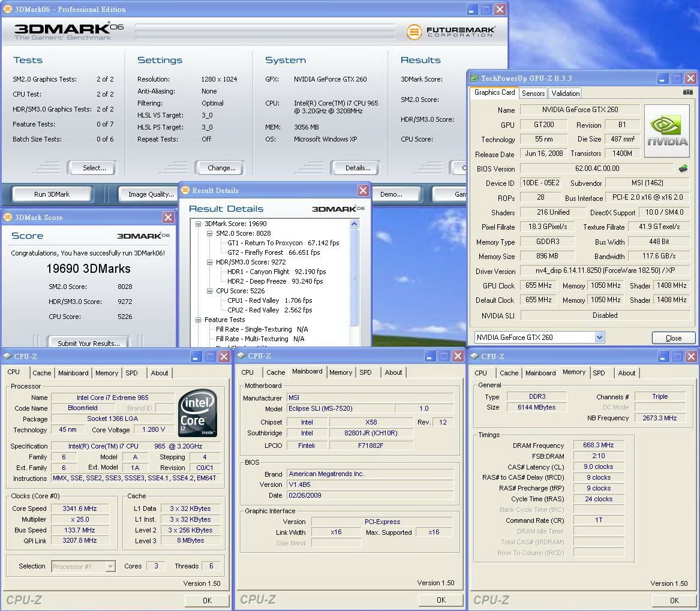Click title icon of CPU-Z Memory timings window
Screen dimensions: 700x611
(x=475, y=356)
